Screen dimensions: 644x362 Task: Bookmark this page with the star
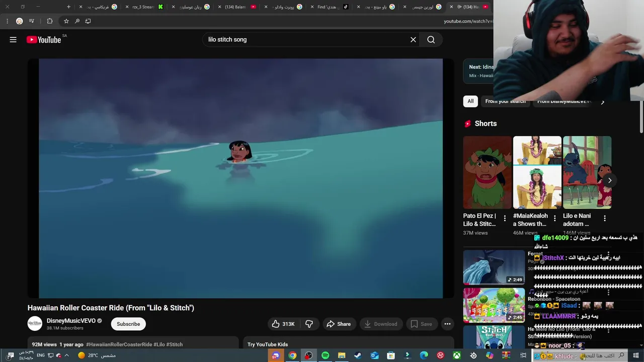[66, 21]
